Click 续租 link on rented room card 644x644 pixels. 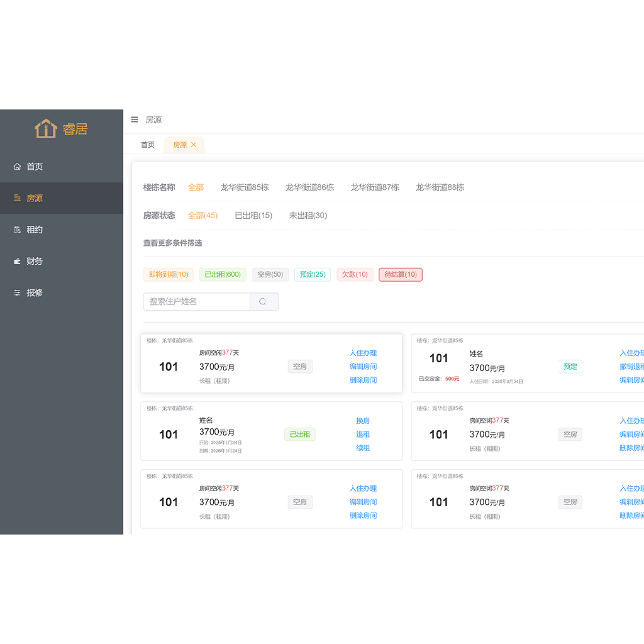[x=363, y=448]
